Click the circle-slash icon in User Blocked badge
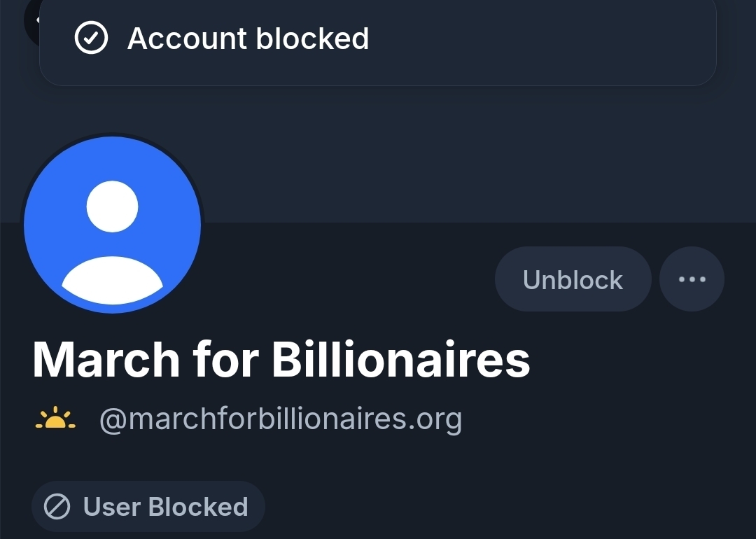The height and width of the screenshot is (539, 756). click(57, 507)
